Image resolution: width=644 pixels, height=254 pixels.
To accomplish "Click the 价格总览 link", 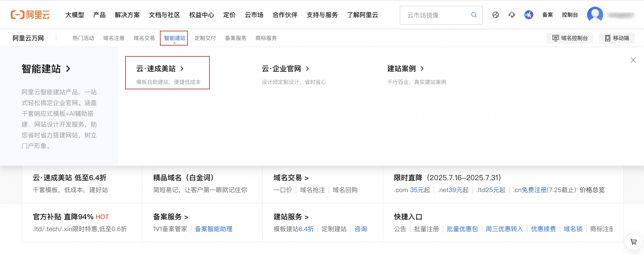I will pyautogui.click(x=592, y=190).
